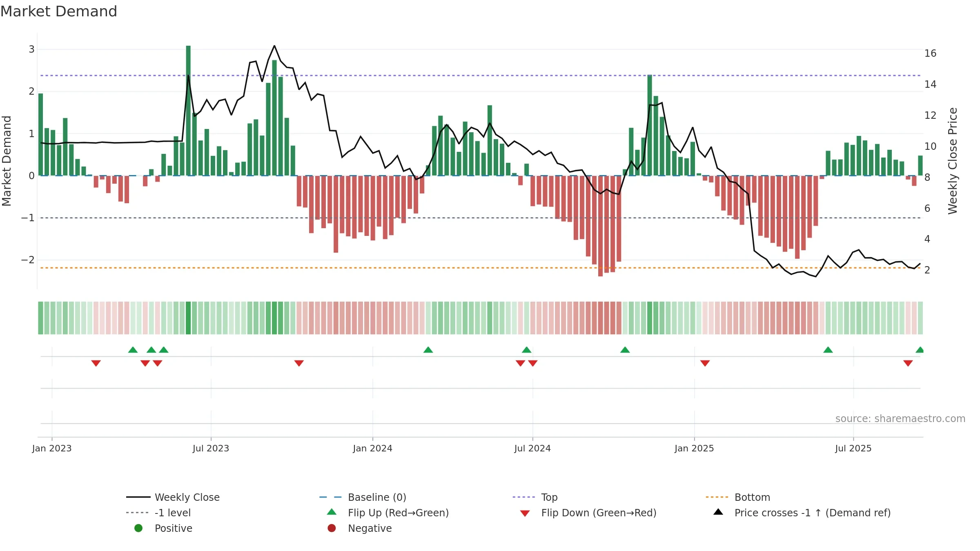980x551 pixels.
Task: Click the 'Market Demand' chart title at top
Action: [59, 11]
